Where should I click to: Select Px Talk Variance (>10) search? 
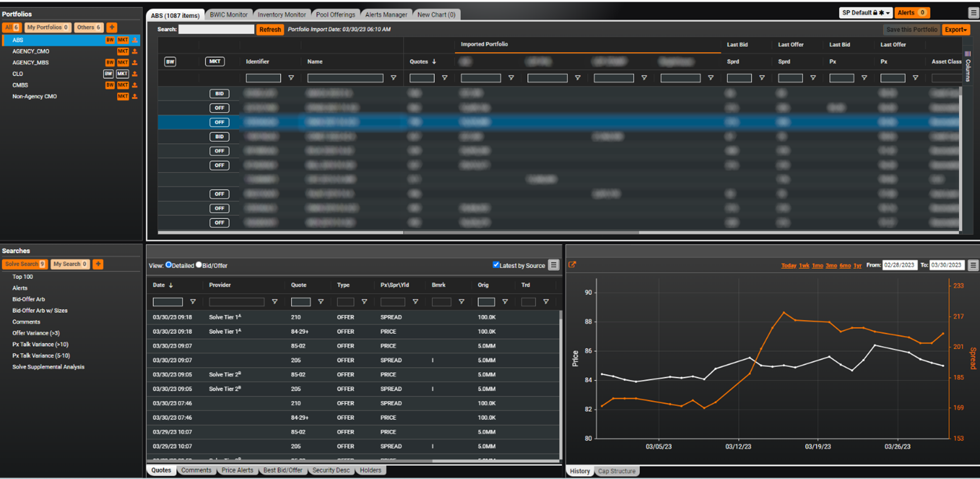(40, 344)
